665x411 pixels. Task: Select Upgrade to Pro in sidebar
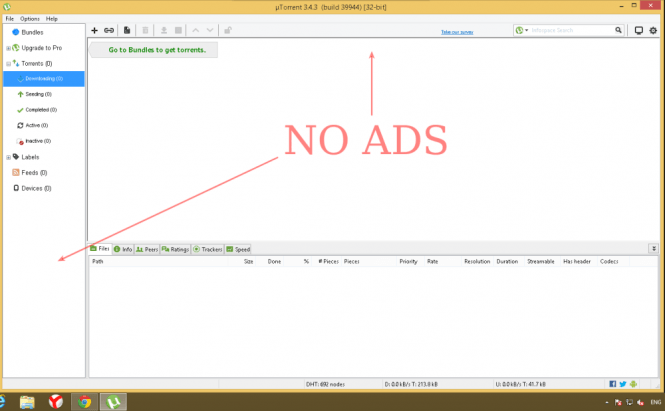click(42, 48)
